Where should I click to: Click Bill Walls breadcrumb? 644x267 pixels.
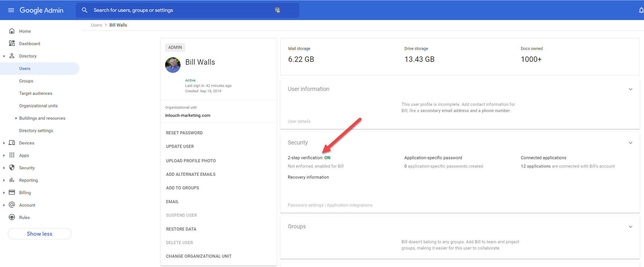(118, 25)
